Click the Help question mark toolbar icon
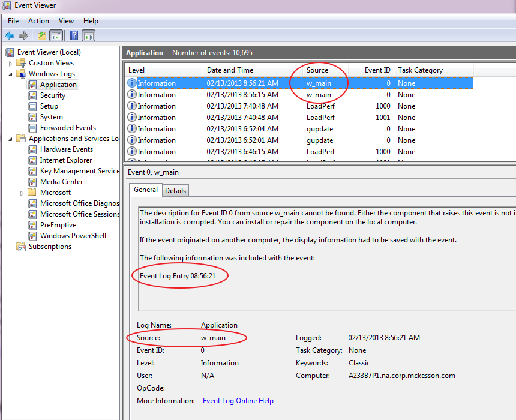 [74, 35]
